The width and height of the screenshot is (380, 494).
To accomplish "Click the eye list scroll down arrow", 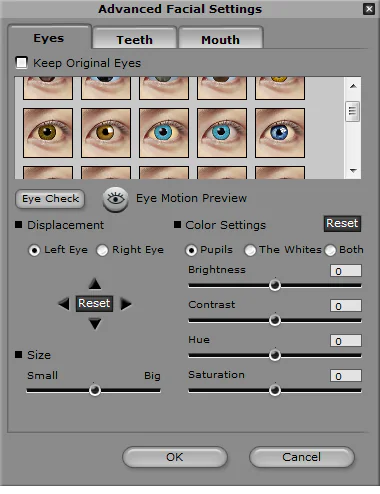I will 353,171.
